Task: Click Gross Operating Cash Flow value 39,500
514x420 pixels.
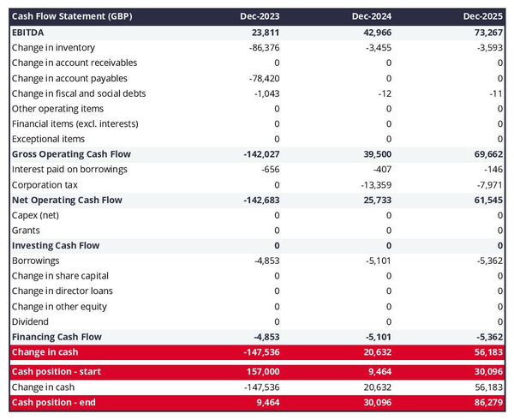Action: (x=374, y=154)
